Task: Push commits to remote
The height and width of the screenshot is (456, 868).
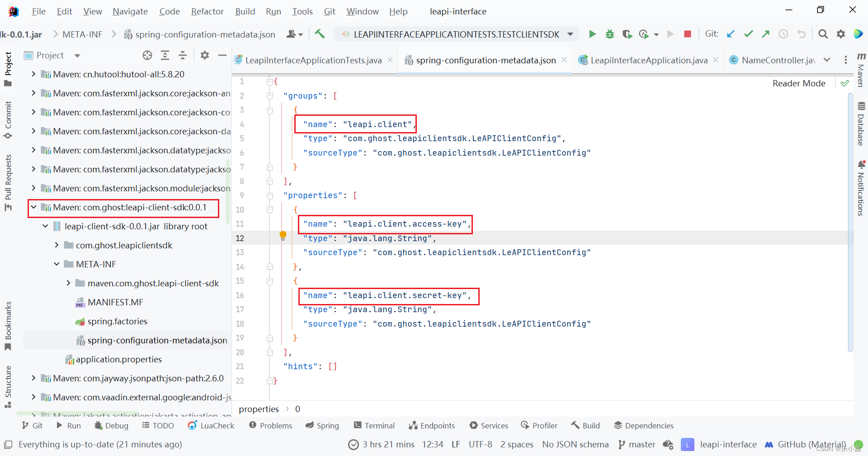Action: tap(766, 34)
